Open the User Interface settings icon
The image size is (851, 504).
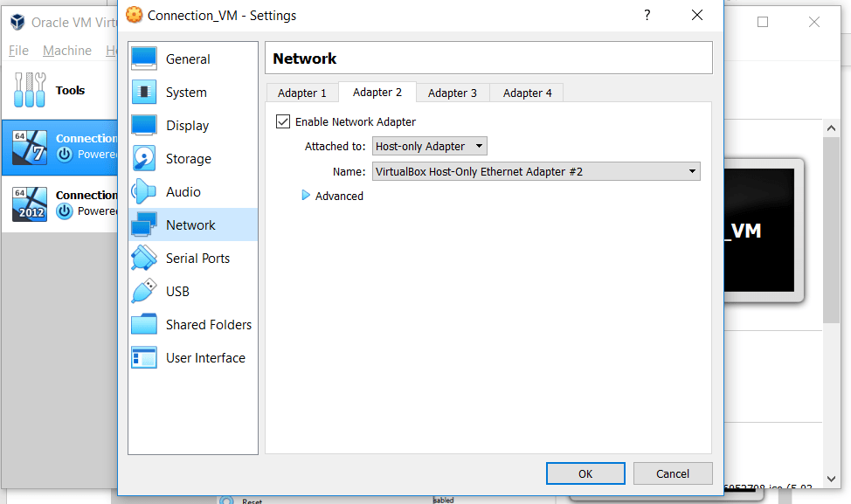click(144, 357)
